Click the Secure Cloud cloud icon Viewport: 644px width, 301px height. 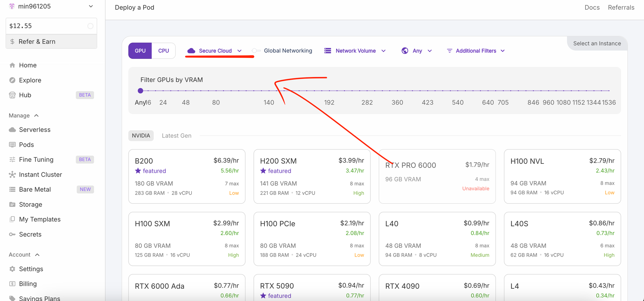(191, 51)
